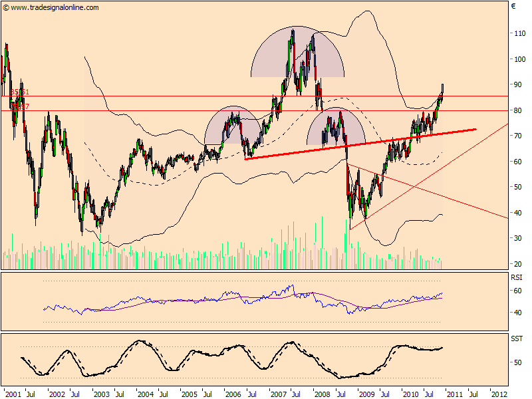Select the 30 price axis label
This screenshot has width=532, height=399.
click(518, 239)
